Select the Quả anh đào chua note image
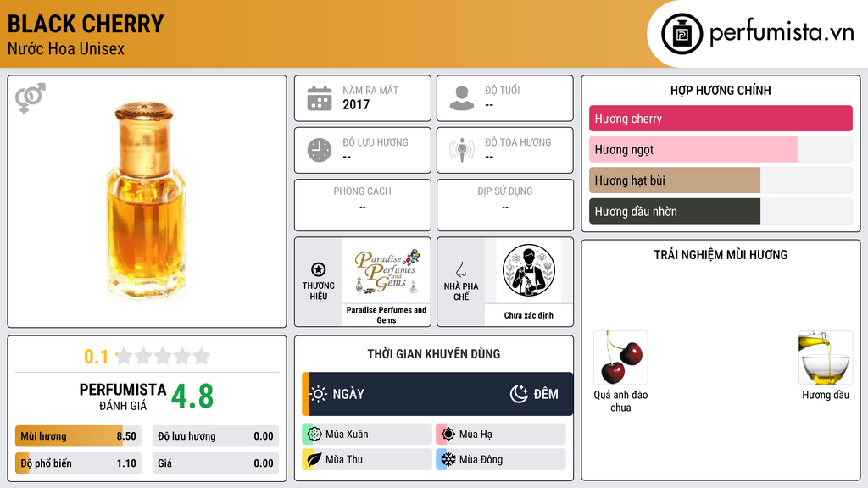 pyautogui.click(x=620, y=358)
